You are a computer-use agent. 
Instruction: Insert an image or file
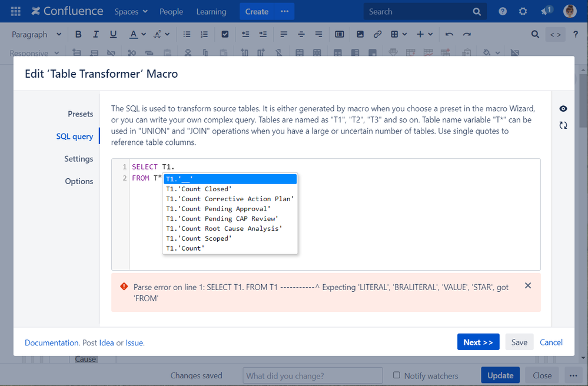(x=360, y=35)
